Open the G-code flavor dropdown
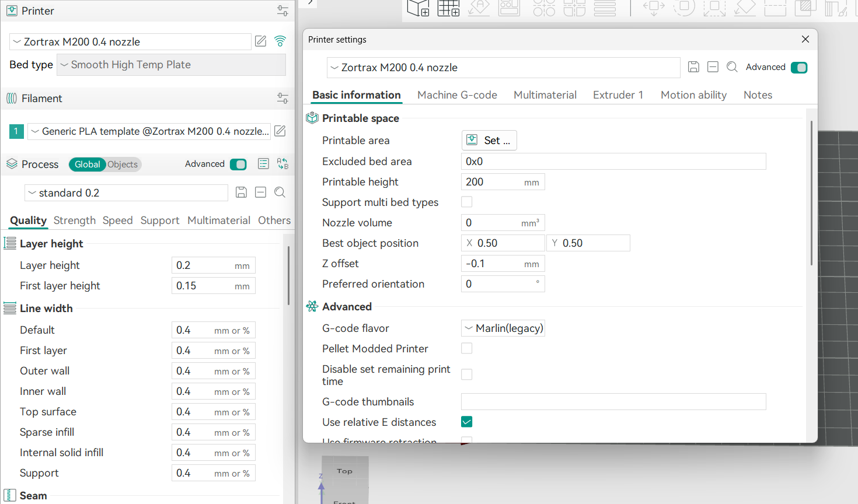The image size is (858, 504). click(x=503, y=328)
